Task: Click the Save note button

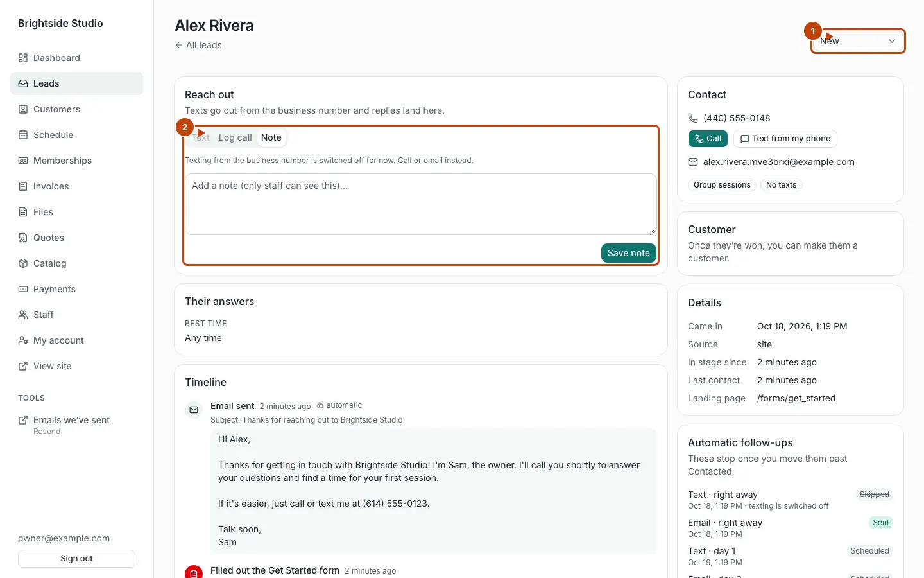Action: pos(628,253)
